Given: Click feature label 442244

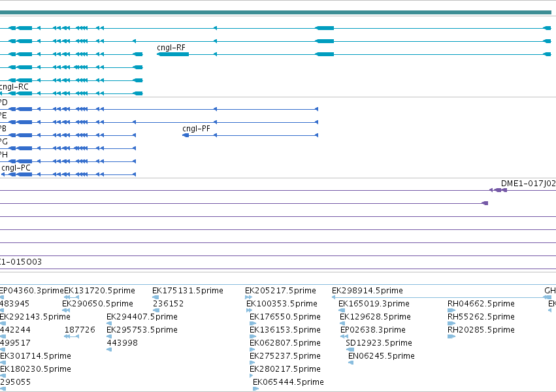Looking at the screenshot, I should click(x=15, y=330).
